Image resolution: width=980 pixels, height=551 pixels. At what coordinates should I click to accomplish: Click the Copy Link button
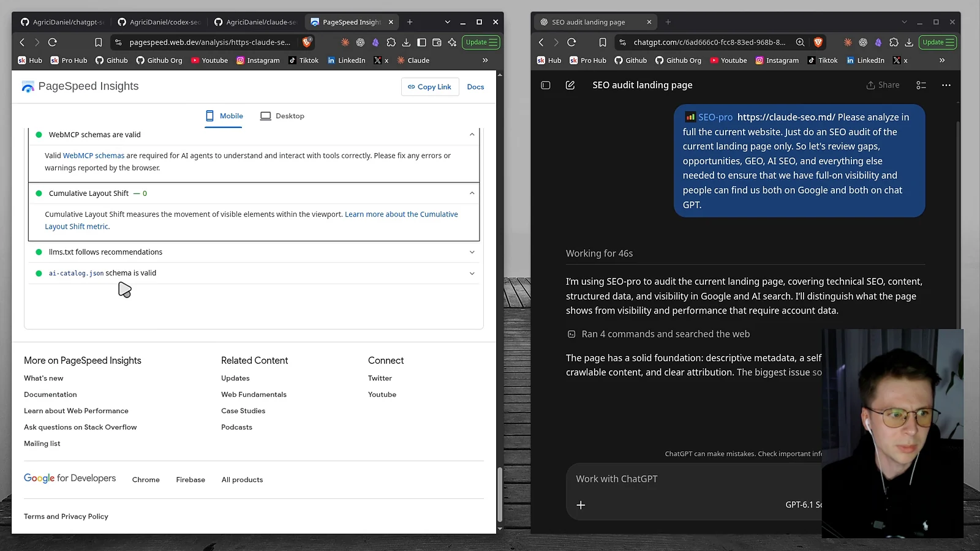click(429, 87)
